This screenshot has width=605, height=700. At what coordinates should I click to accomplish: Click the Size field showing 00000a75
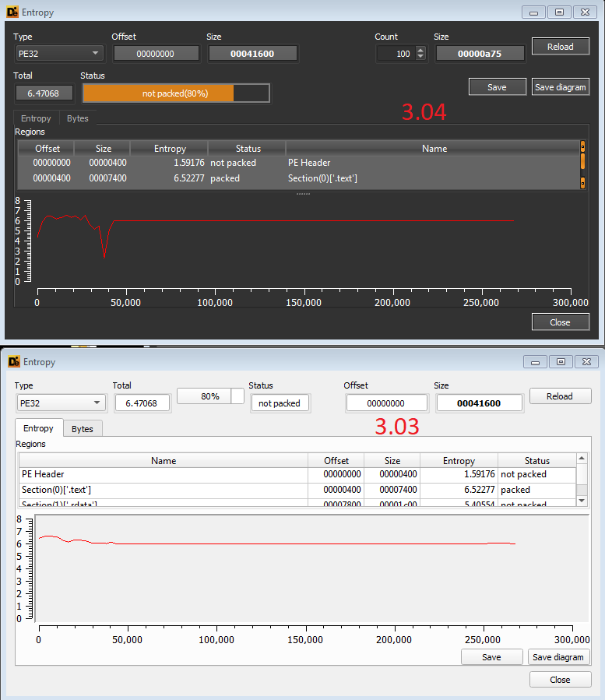(480, 54)
